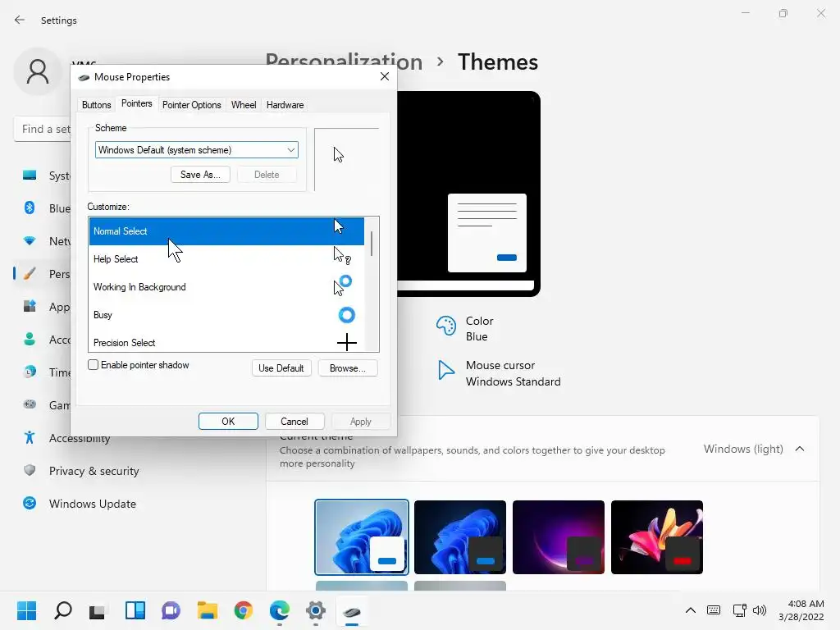Switch to the Buttons tab
This screenshot has height=630, width=840.
point(97,105)
